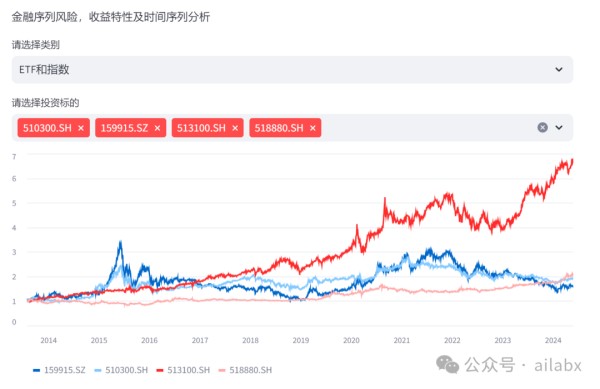The image size is (600, 389).
Task: Click the red line peak near 2024
Action: (x=572, y=160)
